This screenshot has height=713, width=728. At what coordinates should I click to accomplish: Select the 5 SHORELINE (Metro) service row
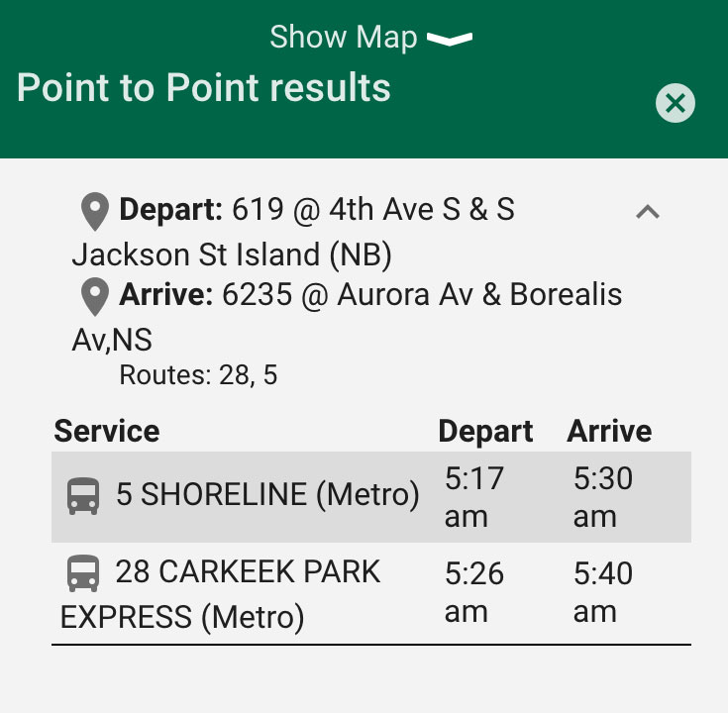tap(371, 497)
